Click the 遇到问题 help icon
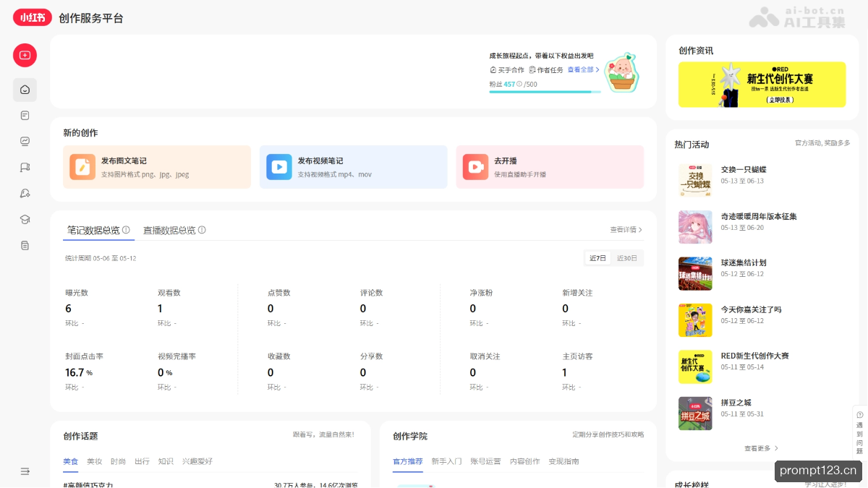This screenshot has width=868, height=488. click(859, 415)
